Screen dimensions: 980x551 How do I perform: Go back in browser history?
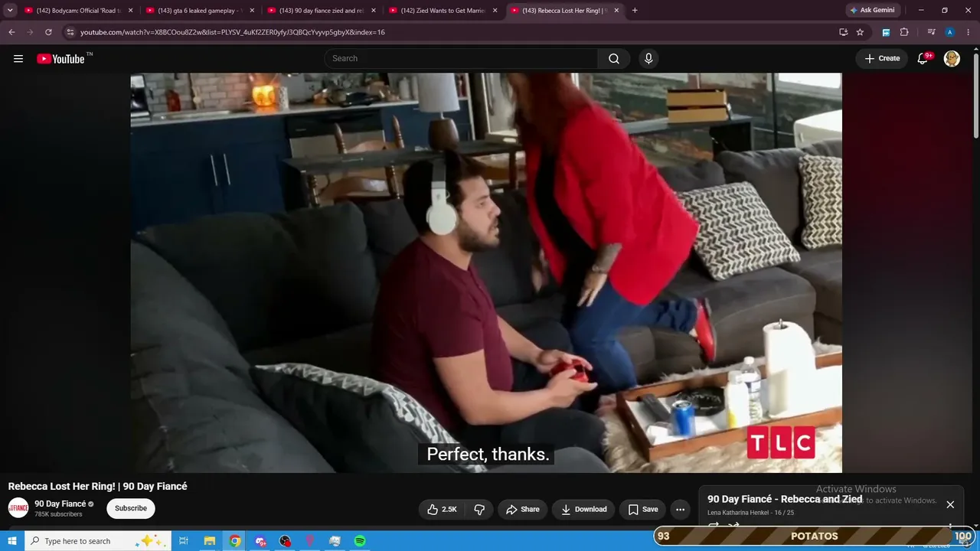coord(11,32)
